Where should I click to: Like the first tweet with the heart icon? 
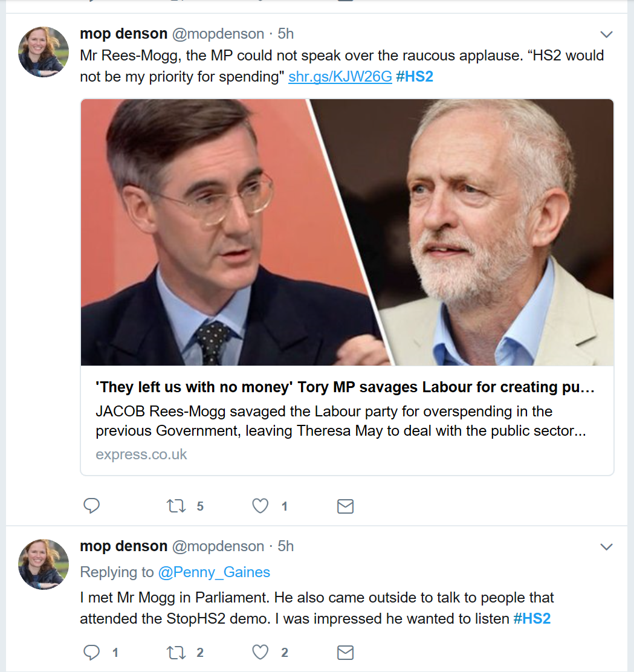(x=260, y=506)
